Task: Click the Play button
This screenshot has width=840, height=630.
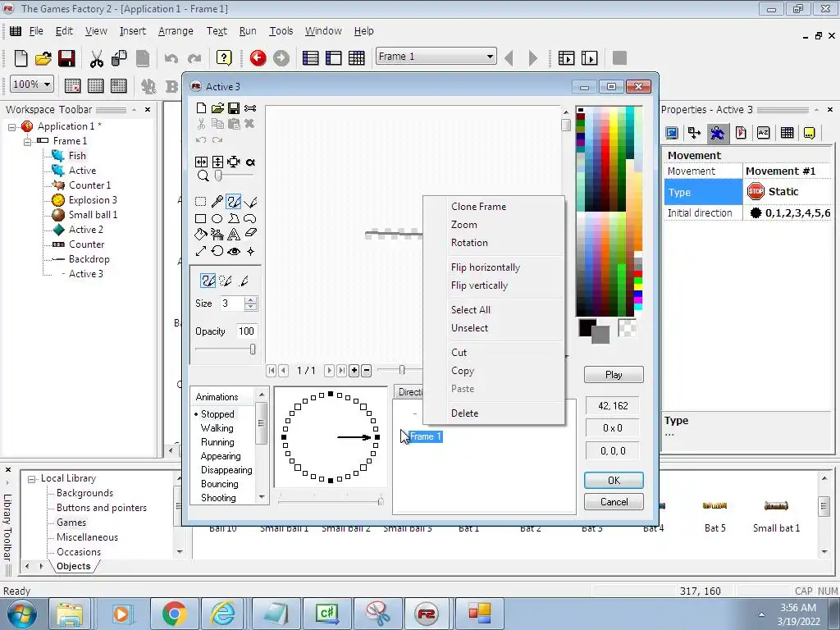Action: 614,374
